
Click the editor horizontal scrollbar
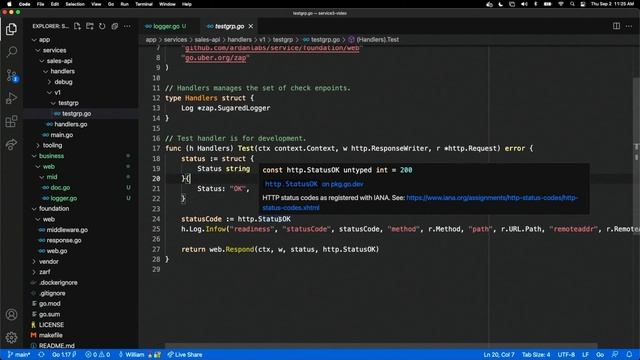[381, 346]
